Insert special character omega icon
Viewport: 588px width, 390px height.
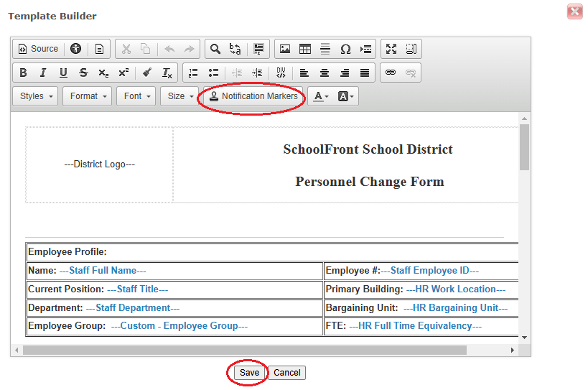click(345, 49)
